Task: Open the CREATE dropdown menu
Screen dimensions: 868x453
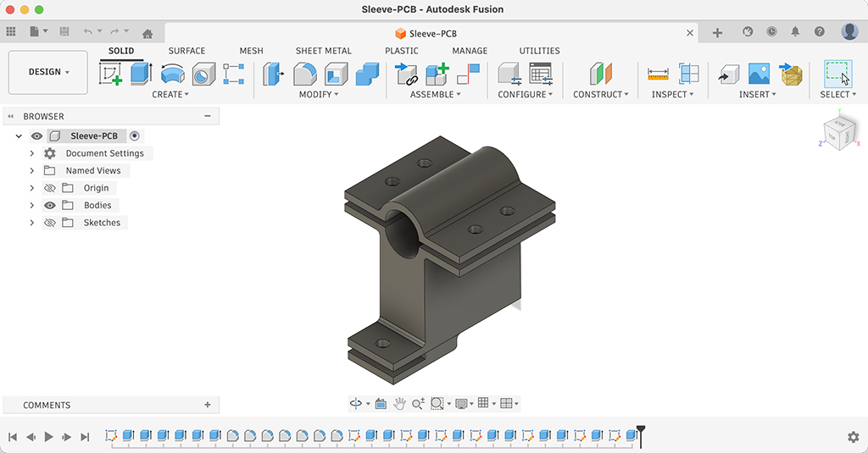Action: click(x=170, y=95)
